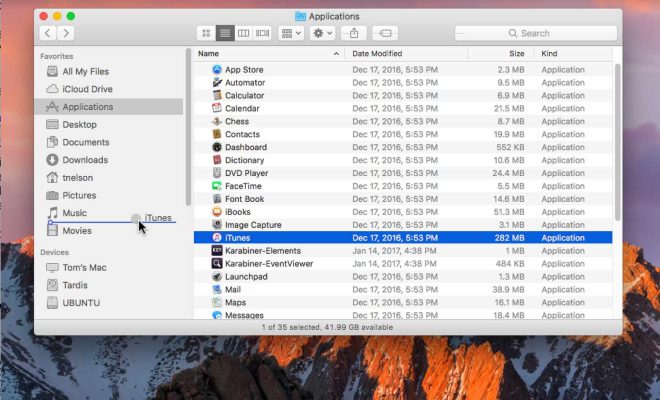This screenshot has height=400, width=660.
Task: Click in the Search field
Action: click(x=536, y=33)
